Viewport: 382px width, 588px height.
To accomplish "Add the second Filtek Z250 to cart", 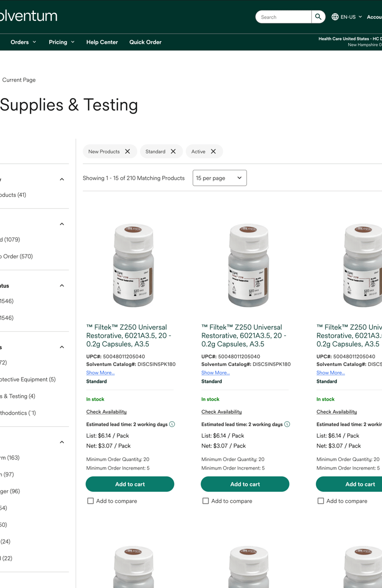I will click(x=245, y=484).
